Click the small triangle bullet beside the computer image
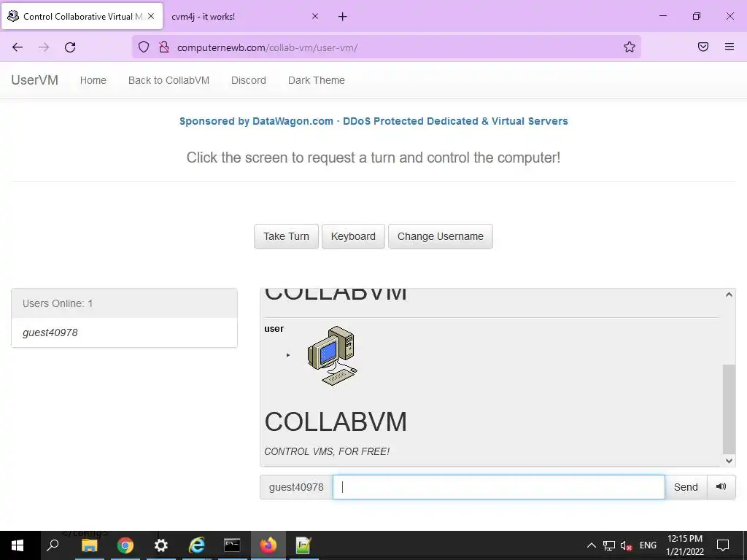The image size is (747, 560). 287,355
